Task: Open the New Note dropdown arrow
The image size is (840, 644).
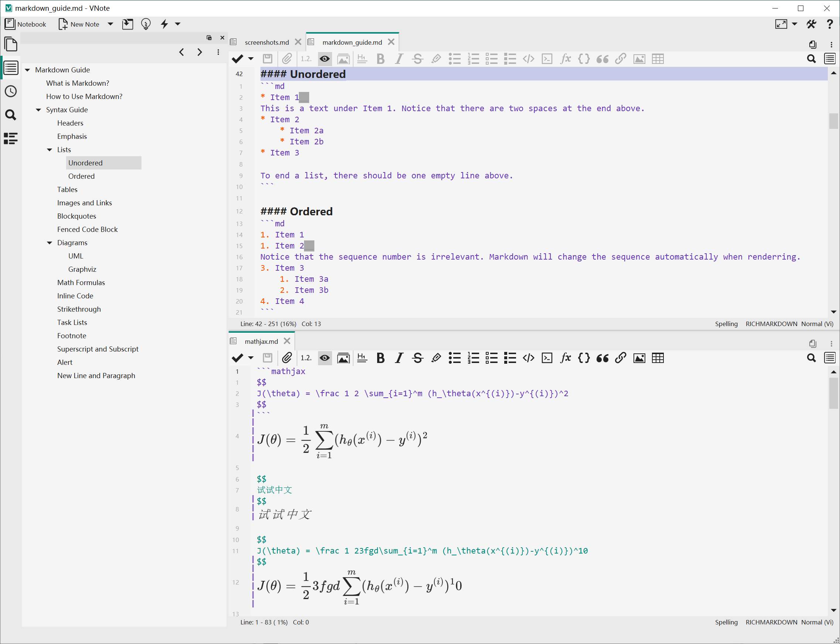Action: point(110,24)
